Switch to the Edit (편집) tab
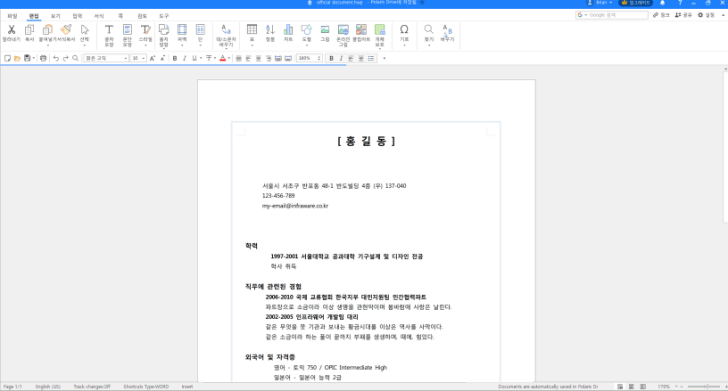Image resolution: width=728 pixels, height=391 pixels. [34, 16]
